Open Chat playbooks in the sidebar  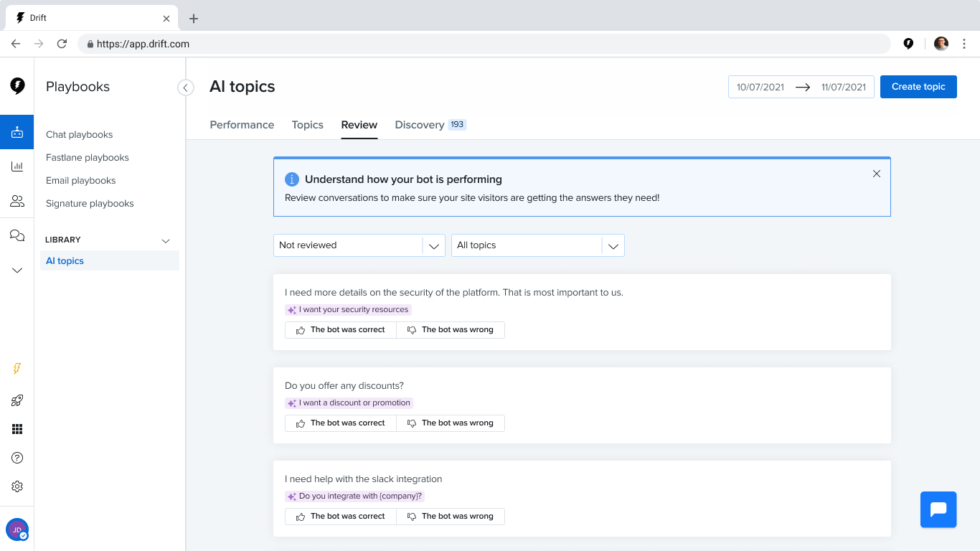80,135
